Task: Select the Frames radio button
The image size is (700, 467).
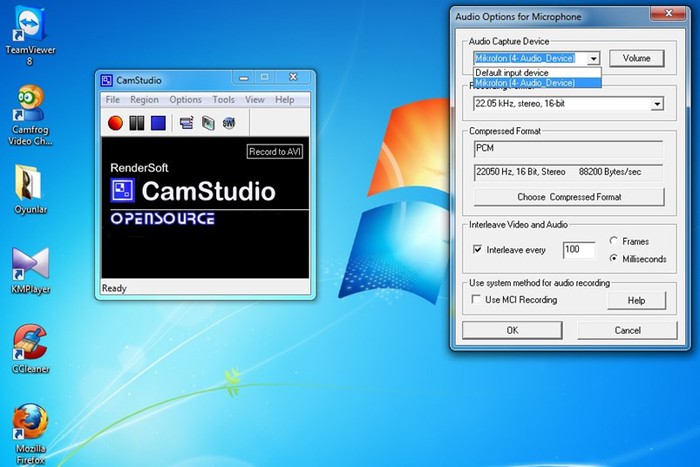Action: (x=614, y=241)
